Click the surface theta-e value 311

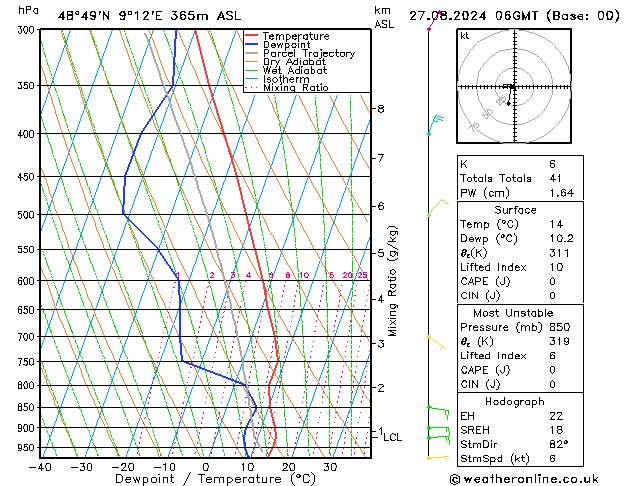pyautogui.click(x=560, y=253)
